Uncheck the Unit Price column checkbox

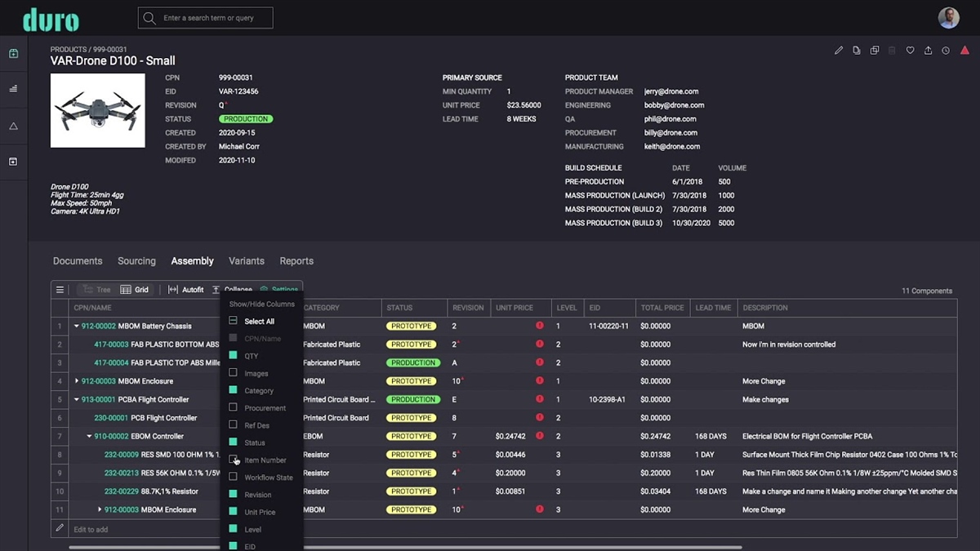coord(233,512)
